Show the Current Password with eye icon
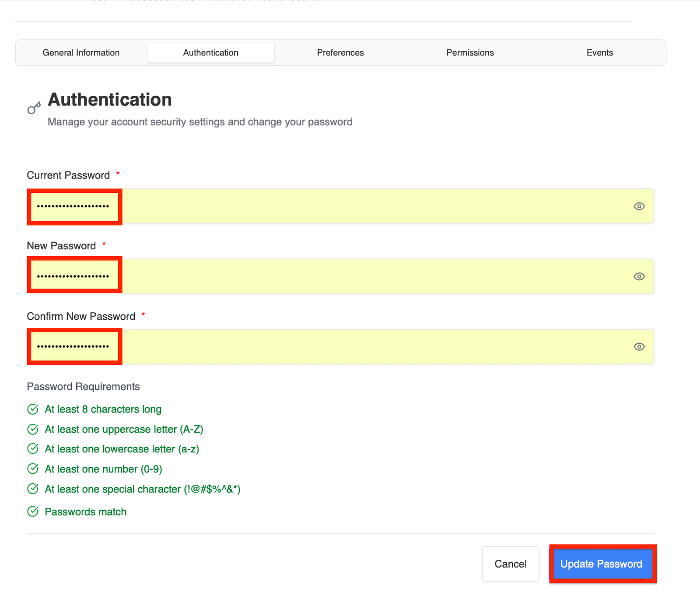700x603 pixels. coord(639,206)
